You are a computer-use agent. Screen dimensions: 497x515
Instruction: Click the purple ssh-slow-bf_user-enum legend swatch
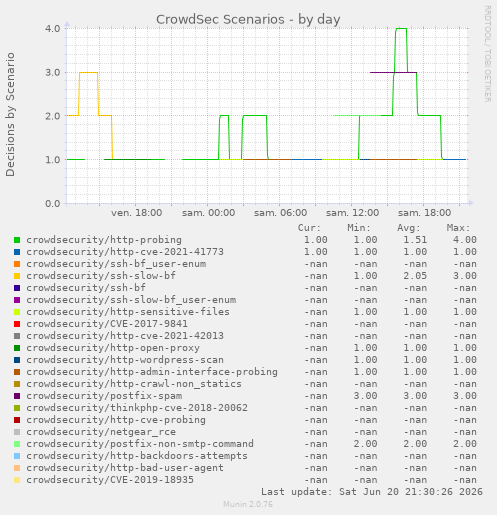tap(17, 300)
